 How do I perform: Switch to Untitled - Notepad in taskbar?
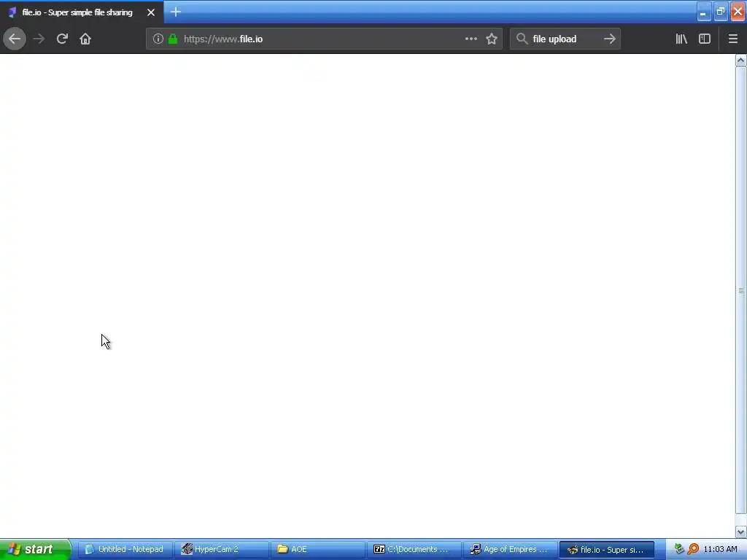[x=125, y=549]
